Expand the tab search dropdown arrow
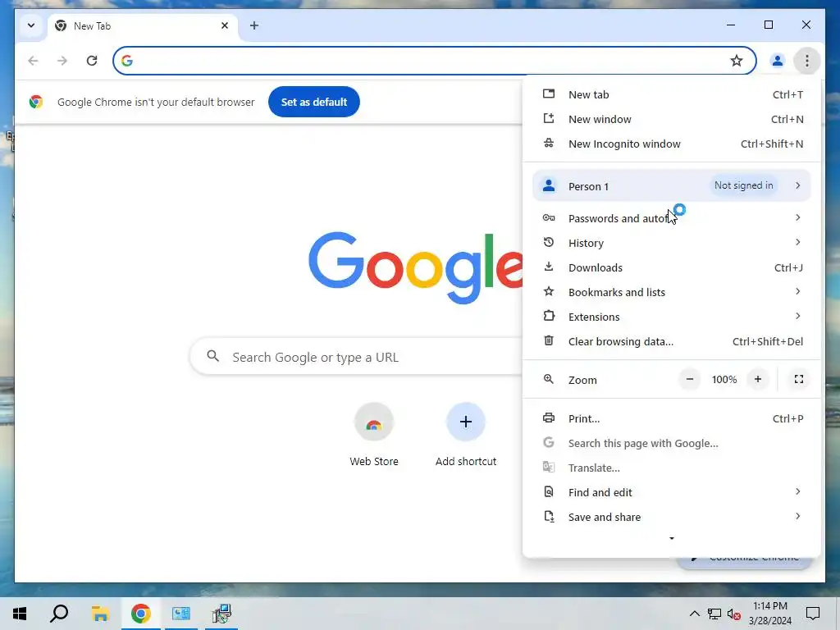The height and width of the screenshot is (630, 840). point(31,25)
